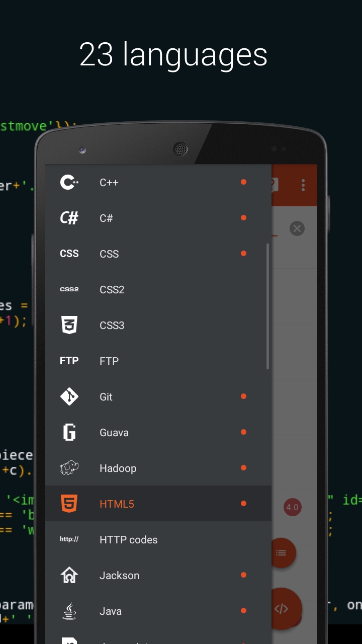The height and width of the screenshot is (644, 362).
Task: Open the CSS text label
Action: [109, 254]
